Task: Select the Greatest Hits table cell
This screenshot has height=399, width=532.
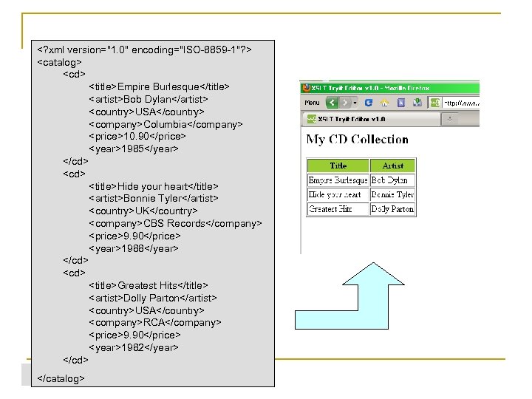Action: 338,209
